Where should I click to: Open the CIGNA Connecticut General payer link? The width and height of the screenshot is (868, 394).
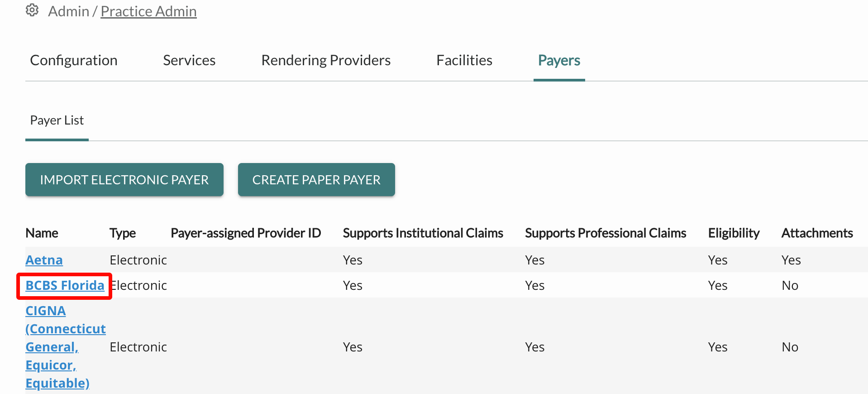click(x=66, y=347)
